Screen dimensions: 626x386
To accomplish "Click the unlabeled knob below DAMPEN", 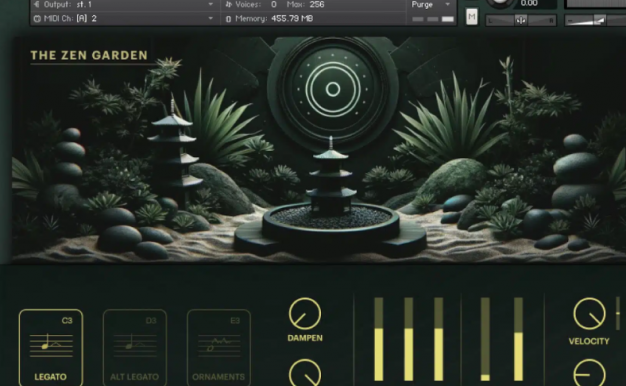I will [x=305, y=373].
